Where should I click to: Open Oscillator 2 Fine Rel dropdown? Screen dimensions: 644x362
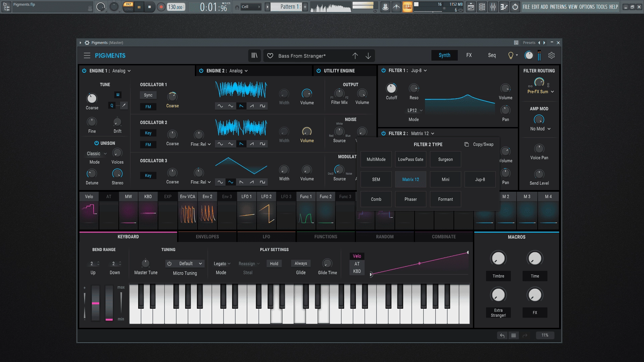201,144
